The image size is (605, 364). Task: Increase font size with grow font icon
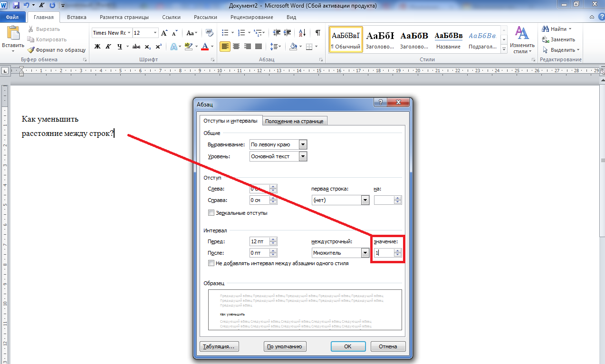tap(164, 33)
